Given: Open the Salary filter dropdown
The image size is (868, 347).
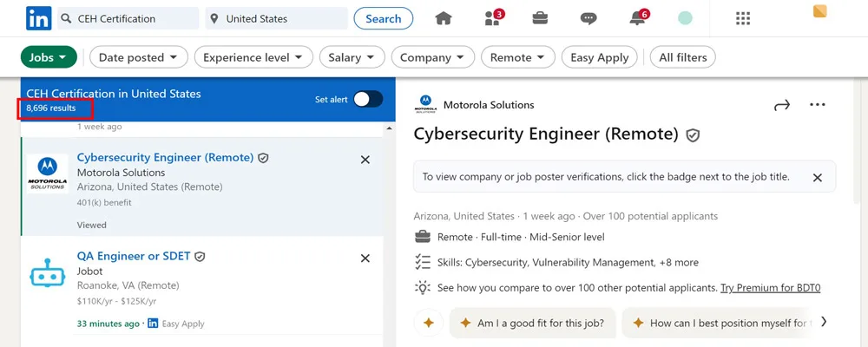Looking at the screenshot, I should tap(352, 57).
